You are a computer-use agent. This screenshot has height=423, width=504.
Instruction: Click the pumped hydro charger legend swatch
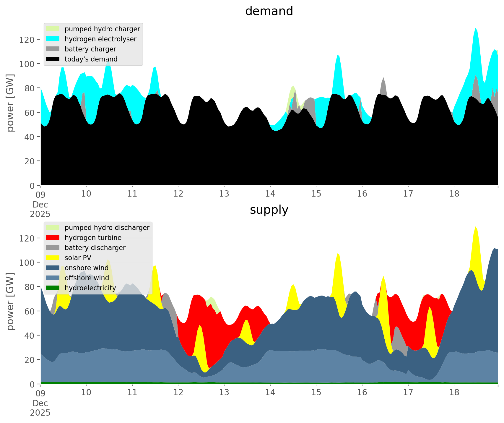click(53, 29)
